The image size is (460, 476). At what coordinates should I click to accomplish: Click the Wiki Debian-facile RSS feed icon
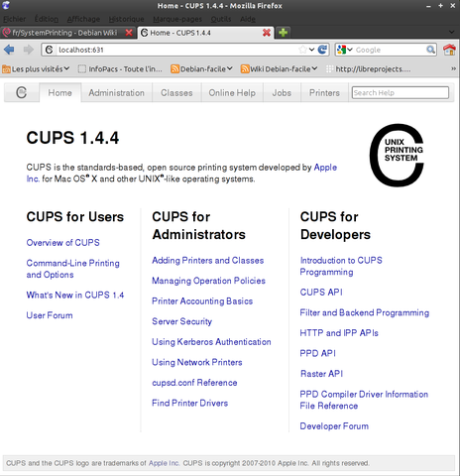coord(245,68)
